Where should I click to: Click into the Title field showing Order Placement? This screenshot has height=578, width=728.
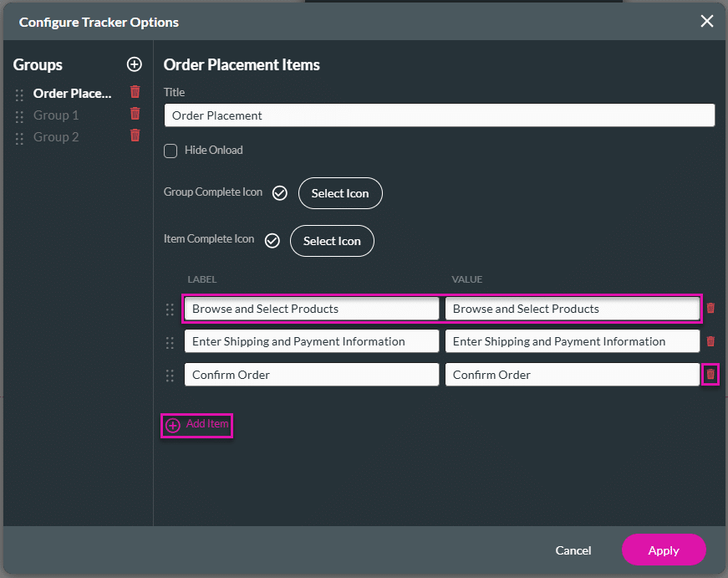coord(439,115)
